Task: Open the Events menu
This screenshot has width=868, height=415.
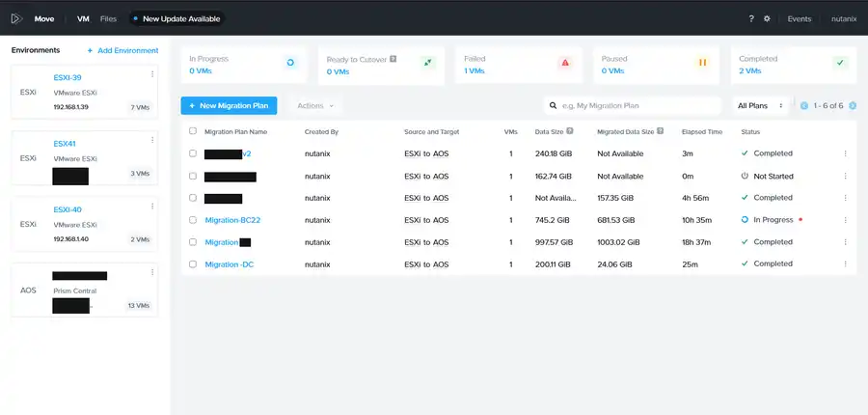Action: pyautogui.click(x=800, y=19)
